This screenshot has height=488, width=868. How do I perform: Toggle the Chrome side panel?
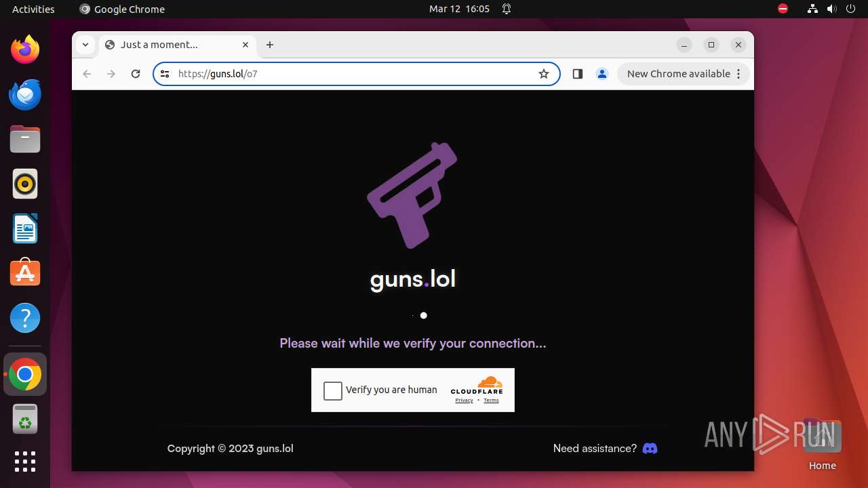coord(578,74)
